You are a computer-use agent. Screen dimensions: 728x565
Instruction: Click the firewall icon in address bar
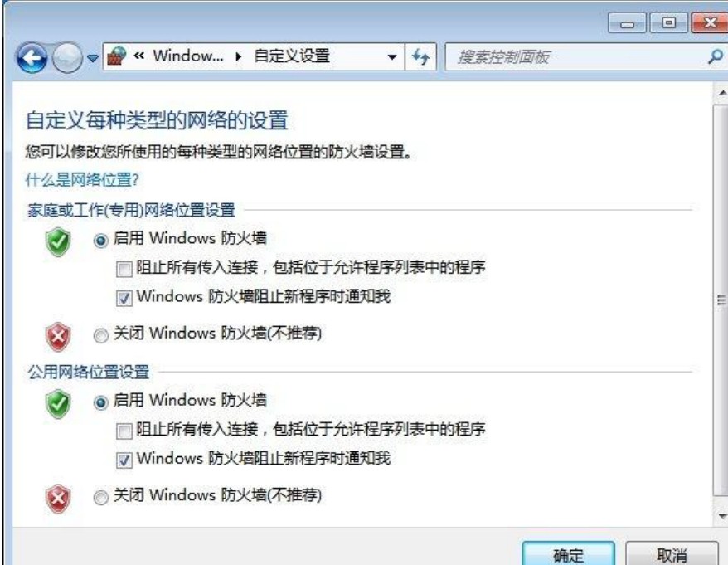coord(117,56)
